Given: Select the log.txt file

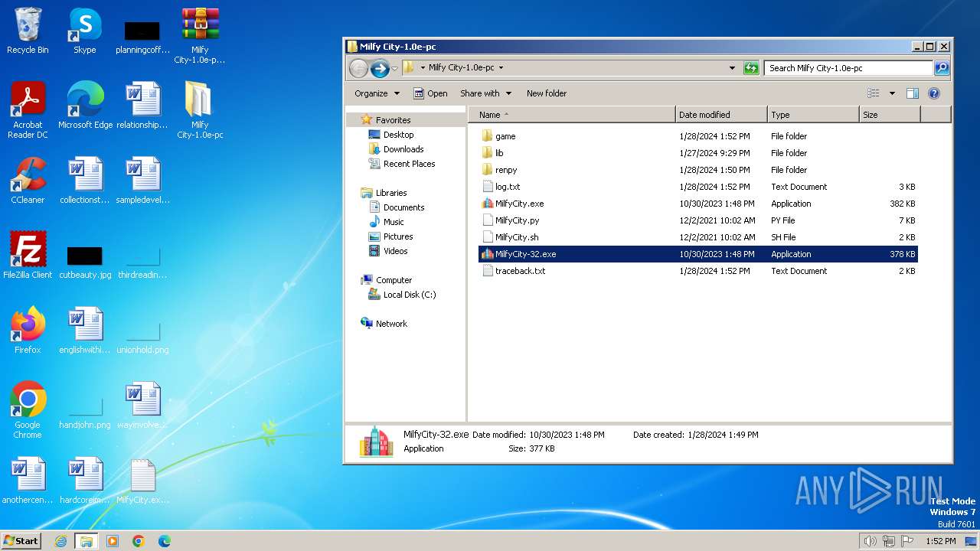Looking at the screenshot, I should point(697,187).
